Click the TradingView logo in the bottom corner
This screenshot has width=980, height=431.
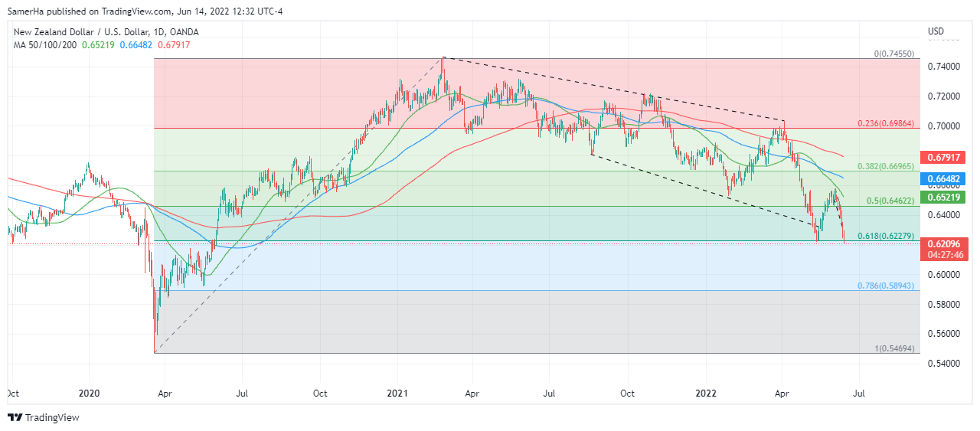(44, 417)
